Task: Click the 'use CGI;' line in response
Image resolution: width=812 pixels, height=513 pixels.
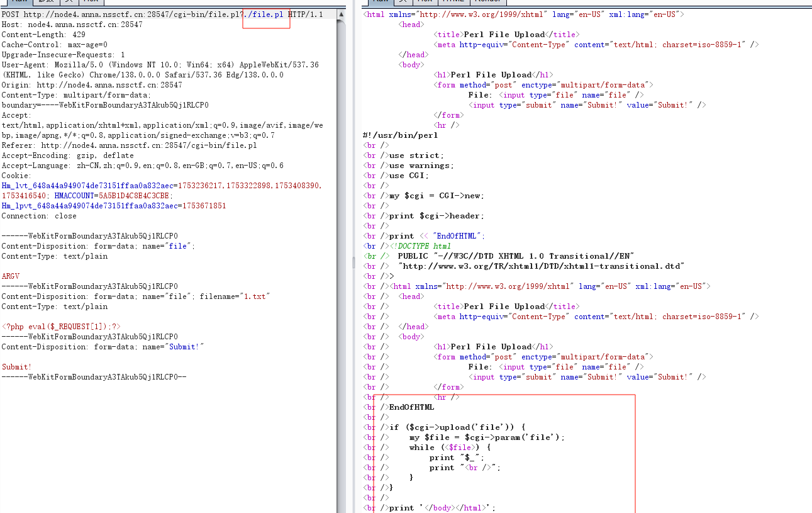Action: (x=409, y=176)
